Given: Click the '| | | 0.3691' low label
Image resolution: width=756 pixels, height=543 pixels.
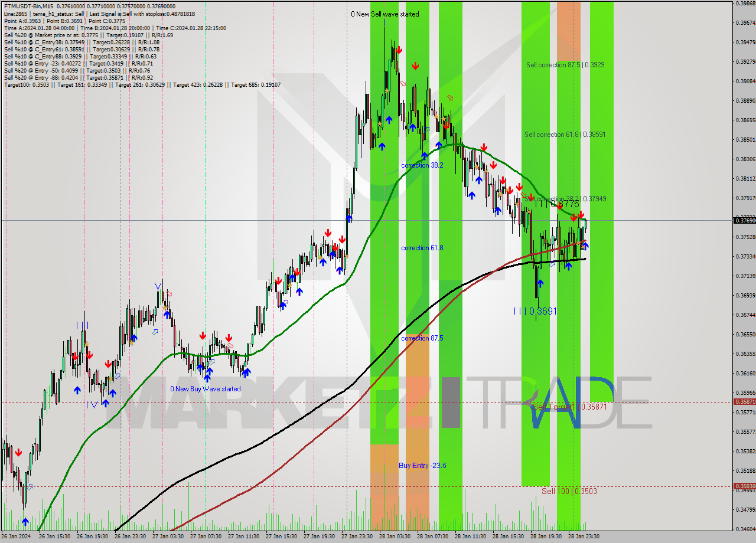Looking at the screenshot, I should click(535, 311).
